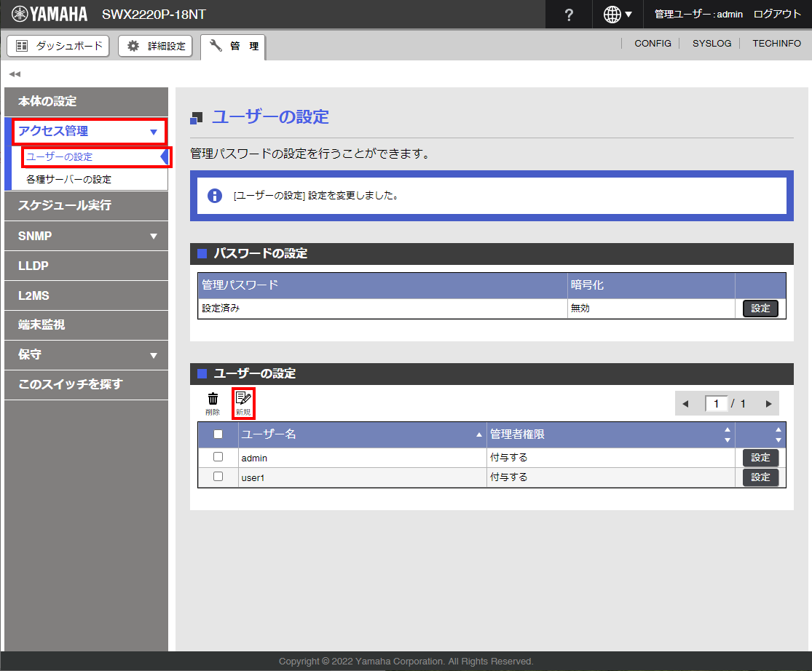Viewport: 812px width, 671px height.
Task: Click 設定 button for 管理パスワード
Action: click(x=760, y=309)
